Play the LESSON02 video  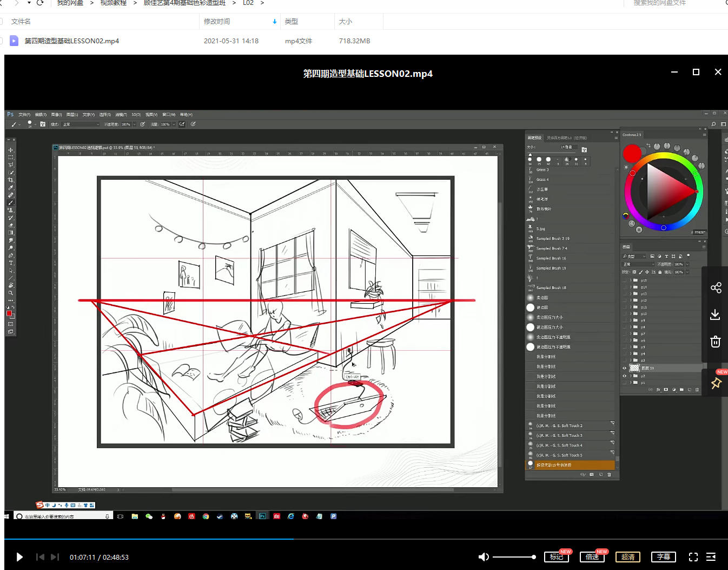pos(19,557)
